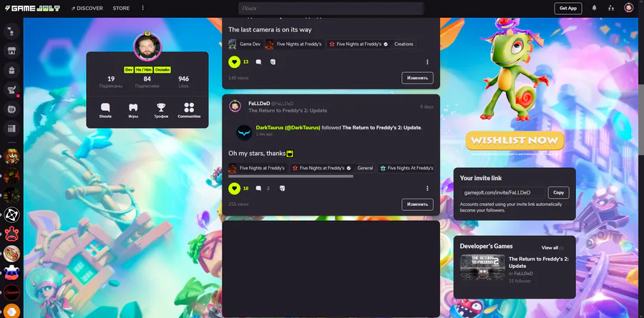Open the playlists bars icon in left sidebar

pos(12,129)
